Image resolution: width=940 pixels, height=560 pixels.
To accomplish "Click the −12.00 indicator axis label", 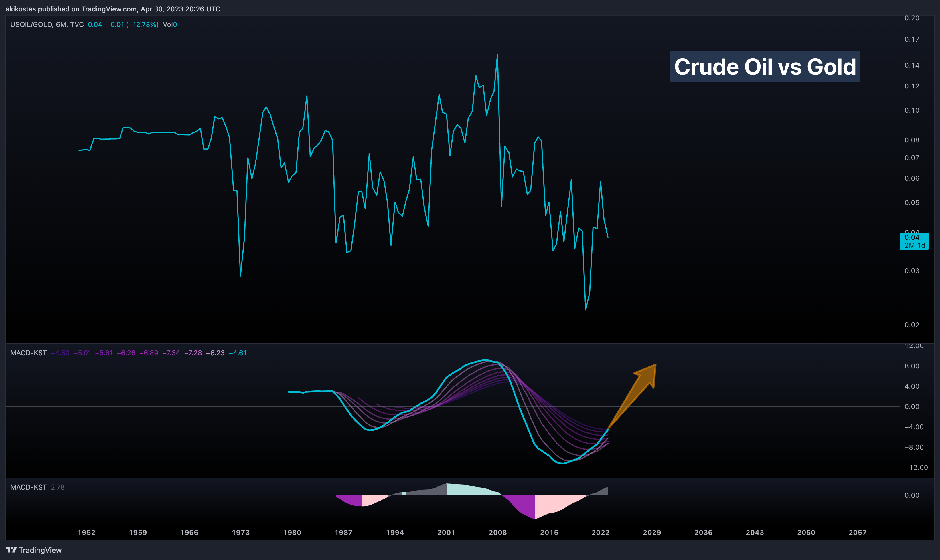I will coord(916,468).
